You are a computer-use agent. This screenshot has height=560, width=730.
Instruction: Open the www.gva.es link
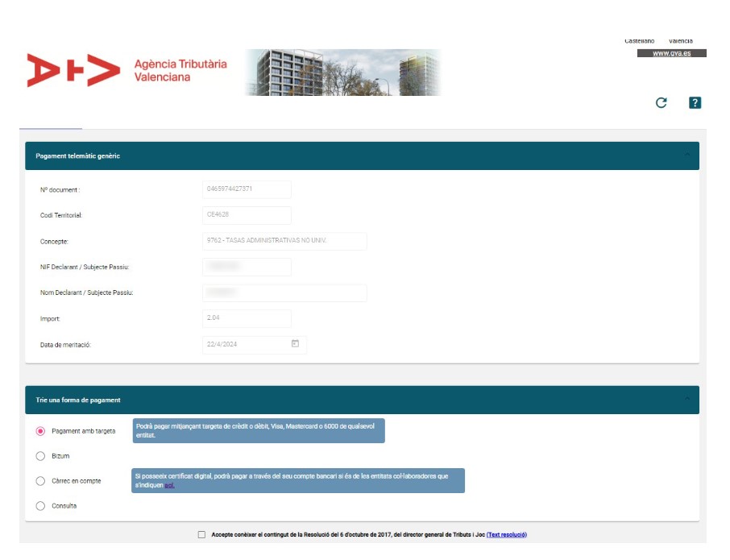tap(671, 53)
